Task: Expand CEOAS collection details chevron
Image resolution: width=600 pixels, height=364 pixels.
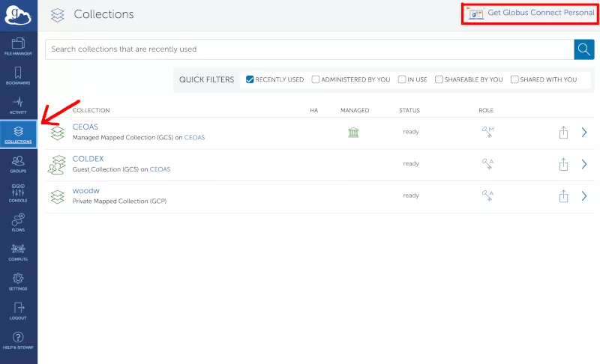Action: pos(584,132)
